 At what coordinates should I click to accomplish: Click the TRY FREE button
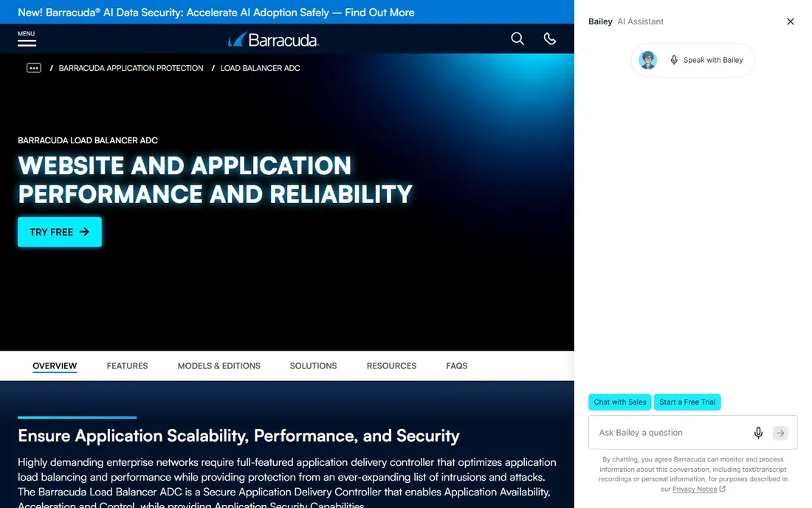(60, 232)
